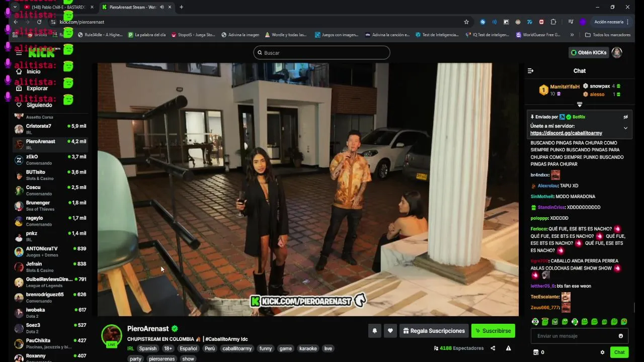644x362 pixels.
Task: Share the stream via share icon
Action: (x=493, y=348)
